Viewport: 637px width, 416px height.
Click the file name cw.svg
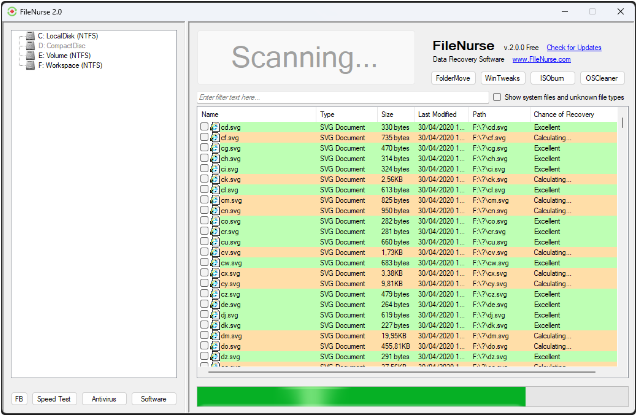[231, 263]
